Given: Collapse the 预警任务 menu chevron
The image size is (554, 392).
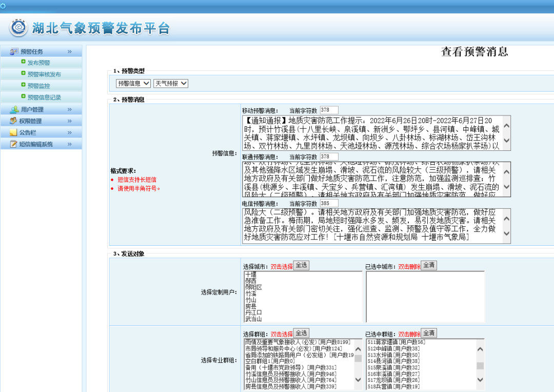Looking at the screenshot, I should pos(70,51).
